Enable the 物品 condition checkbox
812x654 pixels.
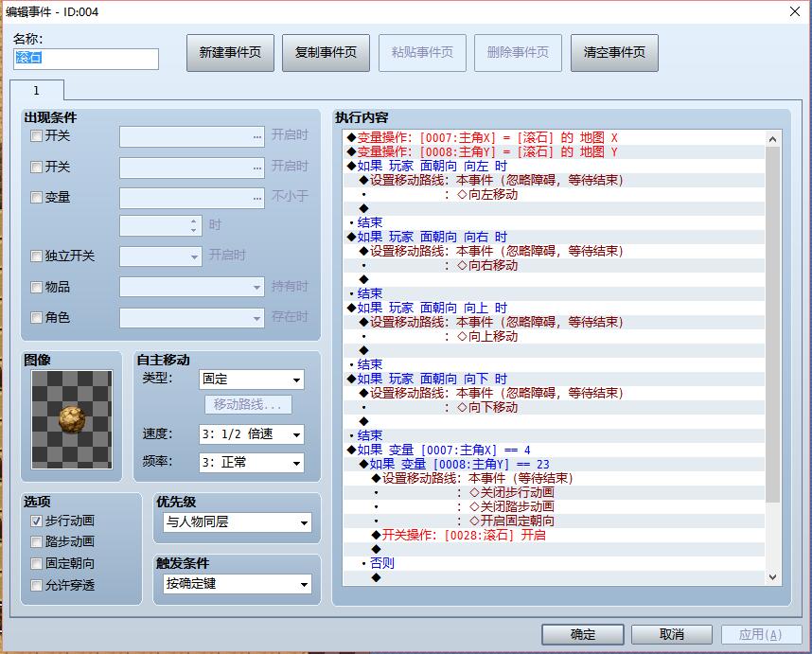tap(36, 288)
